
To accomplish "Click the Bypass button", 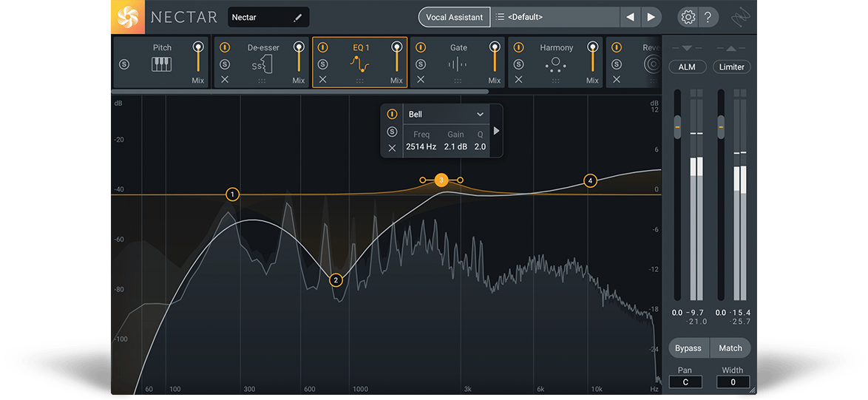I will point(688,348).
